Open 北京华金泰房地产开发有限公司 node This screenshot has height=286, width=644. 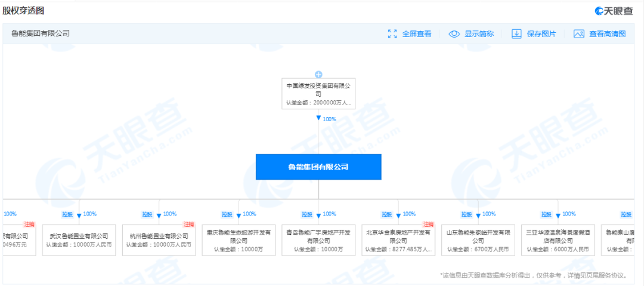(x=398, y=240)
